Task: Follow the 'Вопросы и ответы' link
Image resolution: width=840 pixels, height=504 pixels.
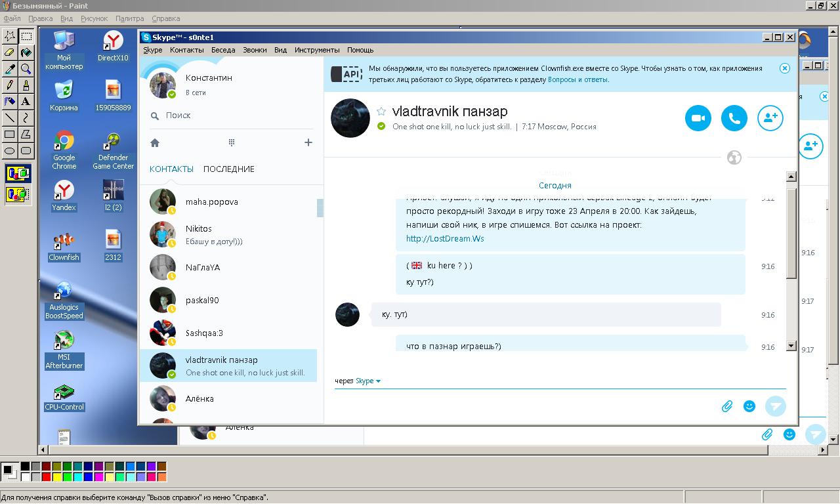Action: (x=578, y=79)
